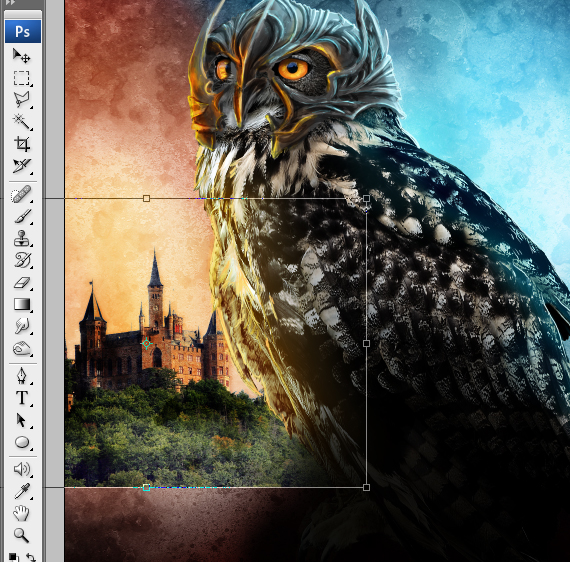Select the Magic Wand tool
The image size is (570, 562).
click(21, 121)
